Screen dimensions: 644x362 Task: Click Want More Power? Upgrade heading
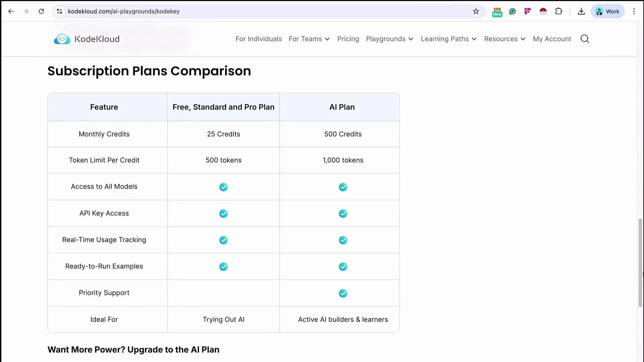[x=133, y=350]
